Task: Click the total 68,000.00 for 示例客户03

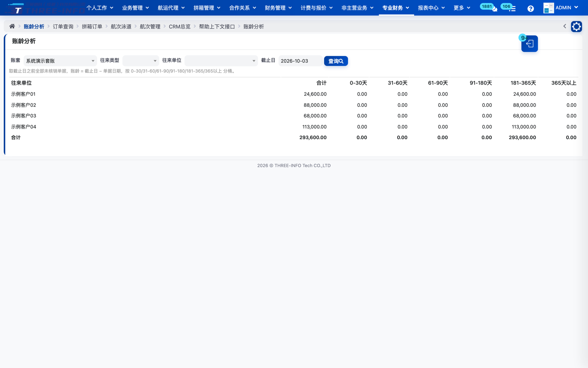Action: pyautogui.click(x=315, y=116)
